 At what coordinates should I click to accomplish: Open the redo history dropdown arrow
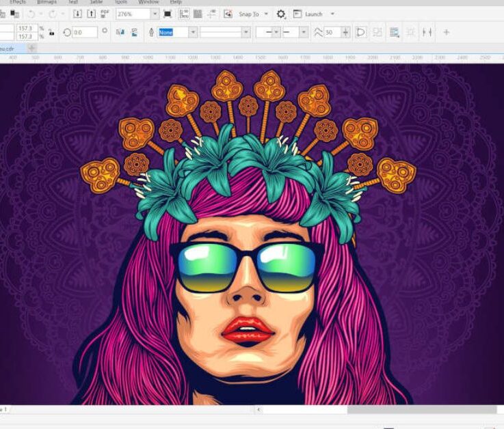point(63,14)
